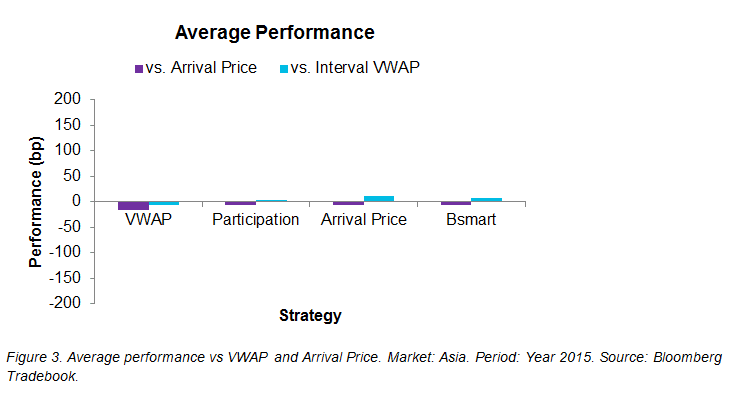Click the Bsmart category label

471,219
